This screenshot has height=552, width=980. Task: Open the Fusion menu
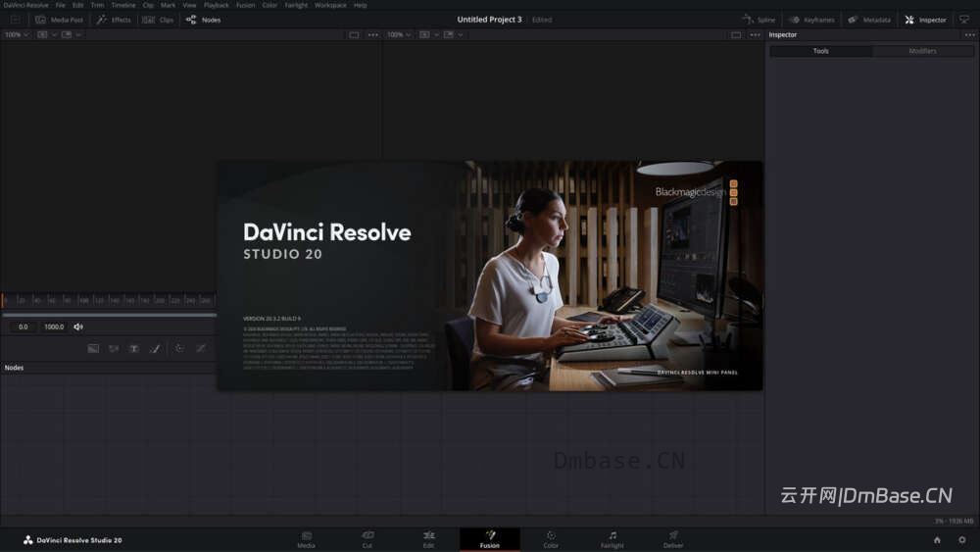point(245,4)
